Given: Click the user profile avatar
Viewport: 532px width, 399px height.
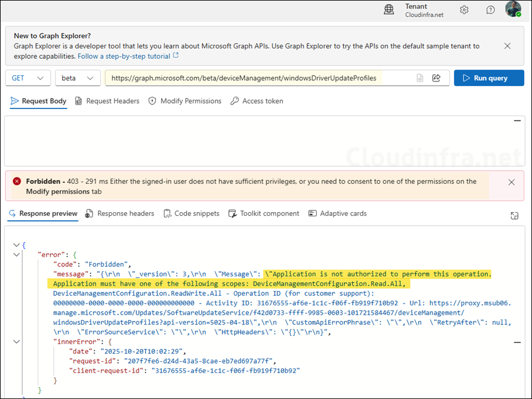Looking at the screenshot, I should tap(513, 9).
